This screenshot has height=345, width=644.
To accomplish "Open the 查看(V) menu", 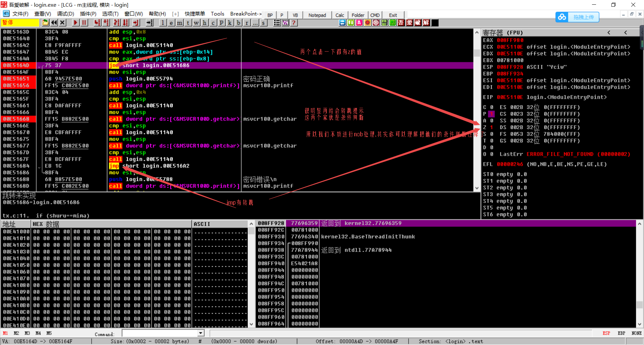I will 43,14.
